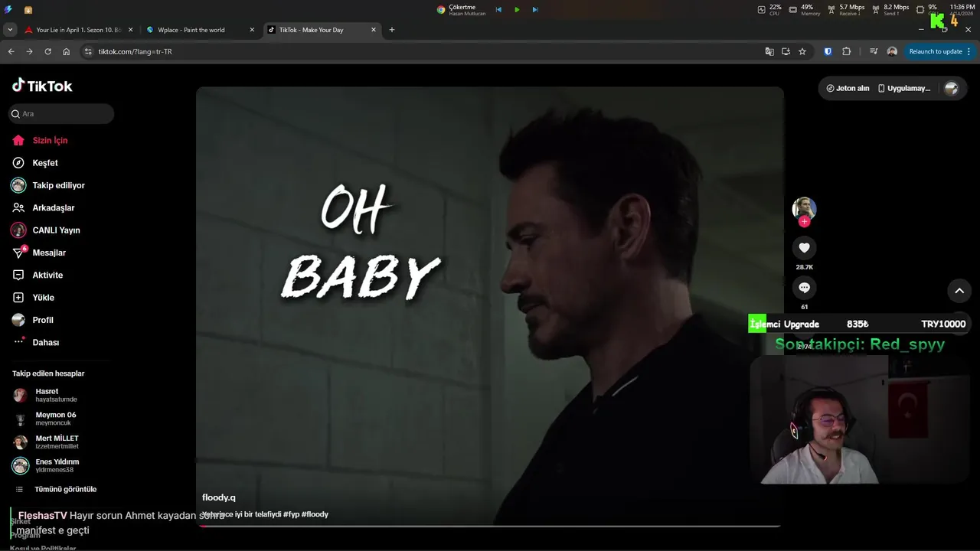Play the Çökertme track
This screenshot has height=551, width=980.
(x=517, y=9)
